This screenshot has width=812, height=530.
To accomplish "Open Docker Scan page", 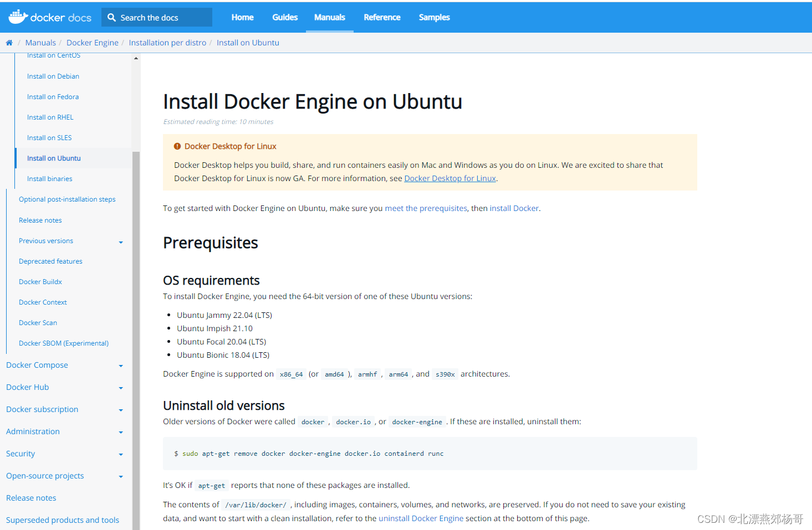I will [x=38, y=323].
